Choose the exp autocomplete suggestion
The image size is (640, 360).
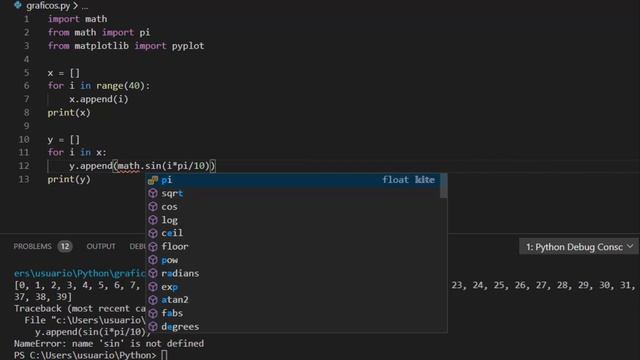(293, 287)
